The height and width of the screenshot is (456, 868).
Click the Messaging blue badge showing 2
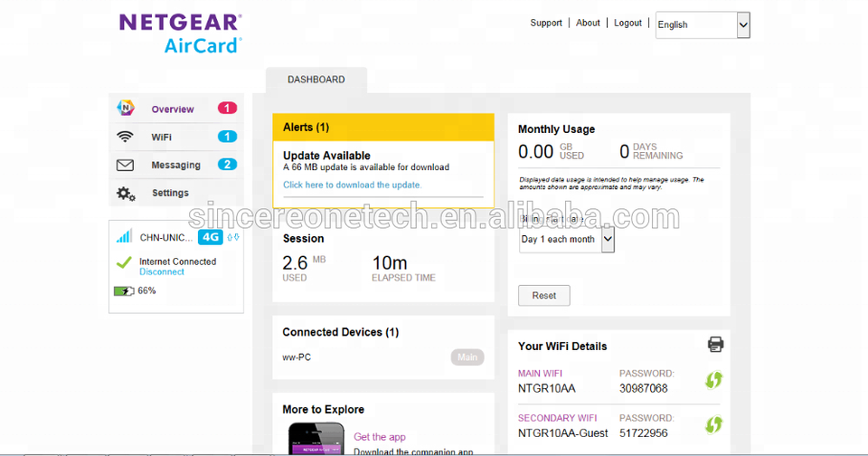(227, 165)
